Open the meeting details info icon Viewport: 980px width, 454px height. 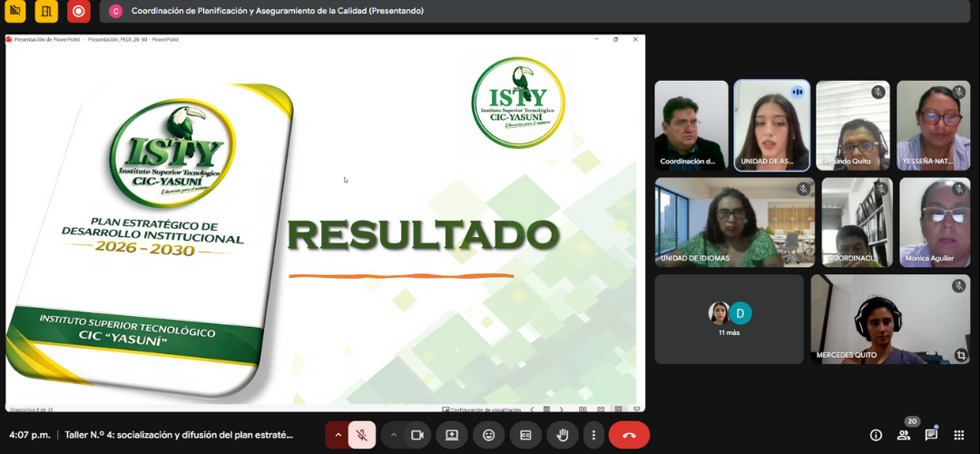tap(876, 435)
